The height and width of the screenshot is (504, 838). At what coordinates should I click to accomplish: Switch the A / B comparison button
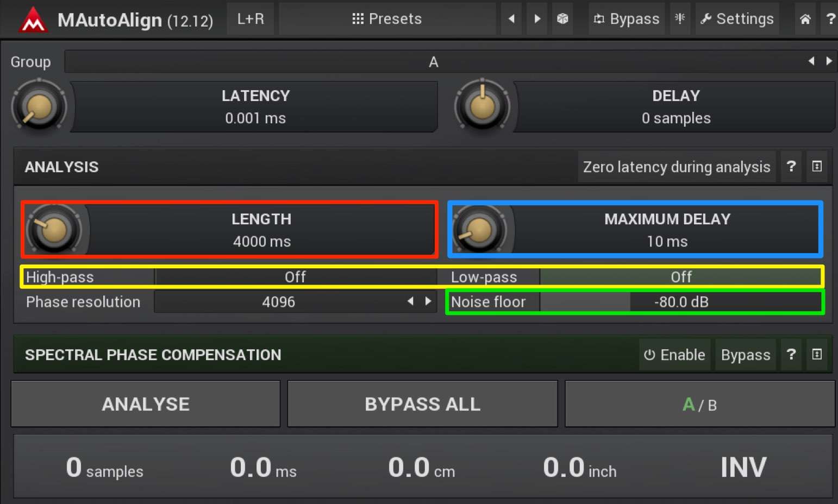coord(699,404)
